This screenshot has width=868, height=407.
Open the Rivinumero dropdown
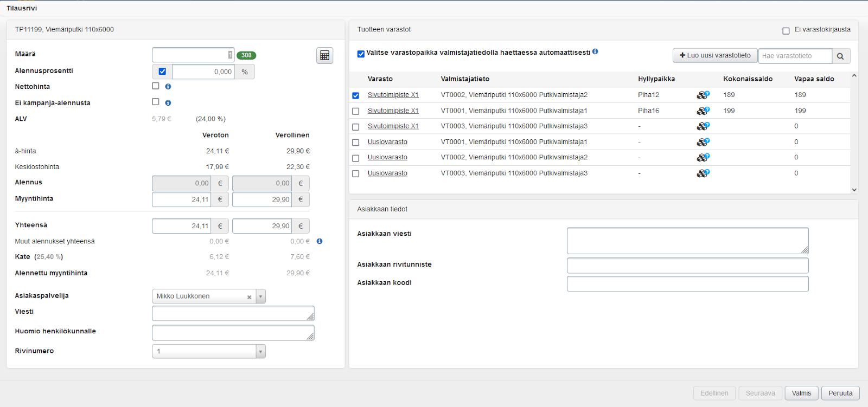(260, 352)
